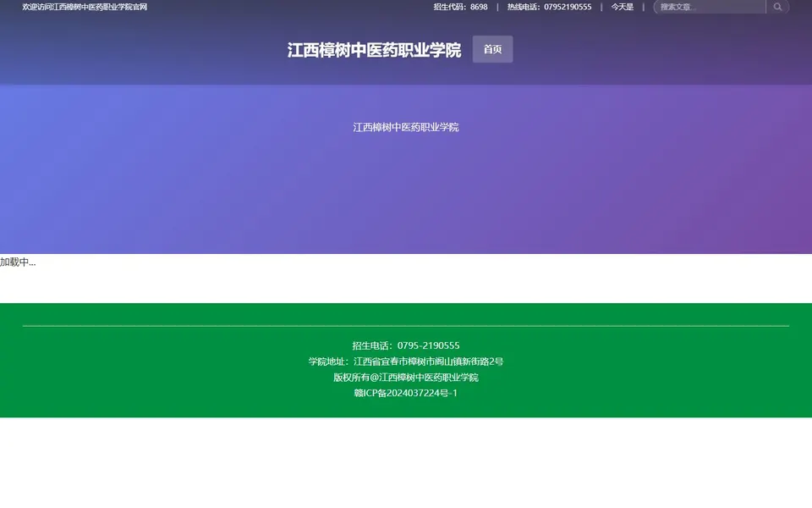Select the welcome text 欢迎访问江西樟树中医药职业学院官网
The height and width of the screenshot is (508, 812).
point(85,7)
